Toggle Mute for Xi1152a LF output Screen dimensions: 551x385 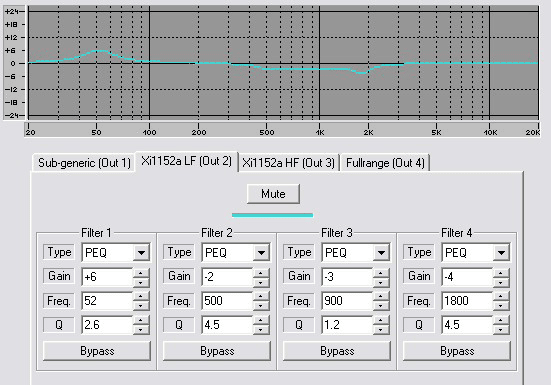click(x=273, y=194)
